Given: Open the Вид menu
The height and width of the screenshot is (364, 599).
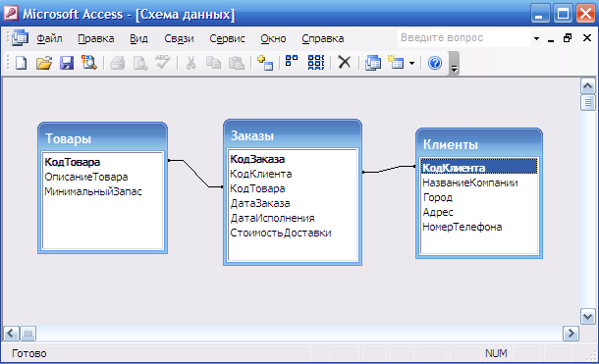Looking at the screenshot, I should pos(138,38).
